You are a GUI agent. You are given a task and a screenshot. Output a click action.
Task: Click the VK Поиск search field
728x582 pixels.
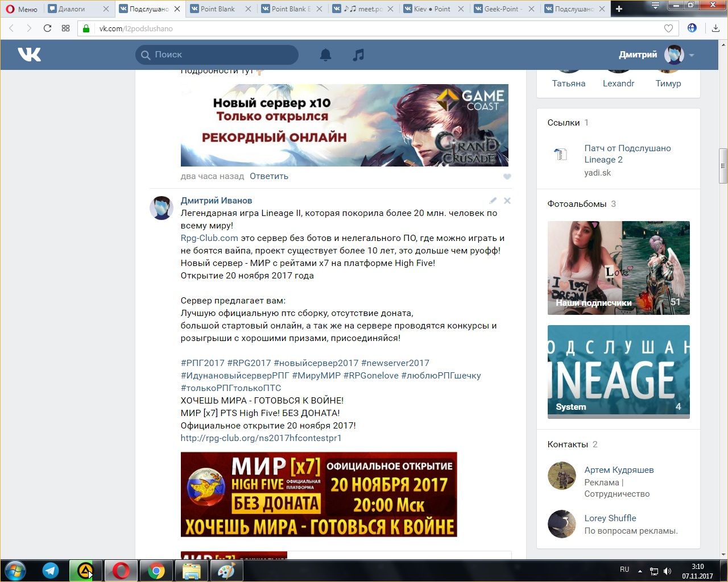coord(217,55)
